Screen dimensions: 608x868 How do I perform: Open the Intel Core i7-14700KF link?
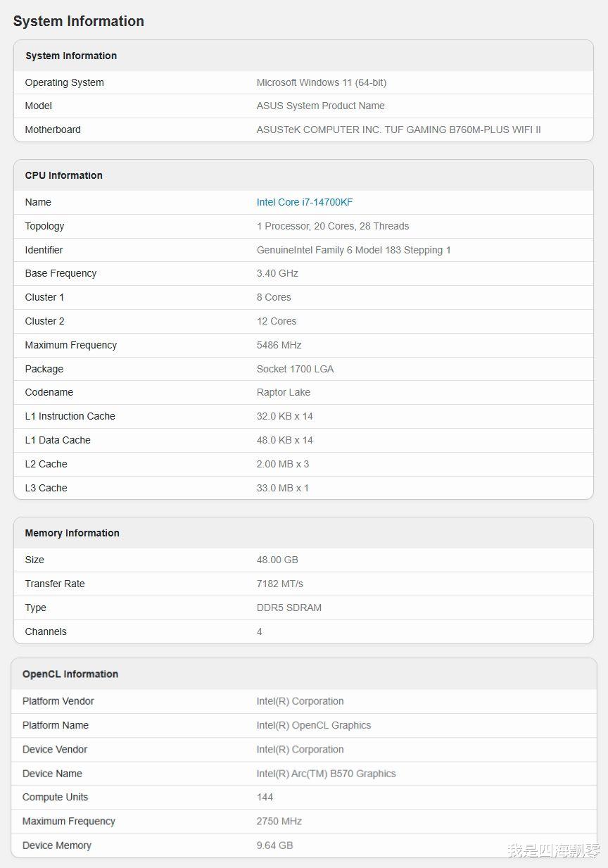point(304,202)
